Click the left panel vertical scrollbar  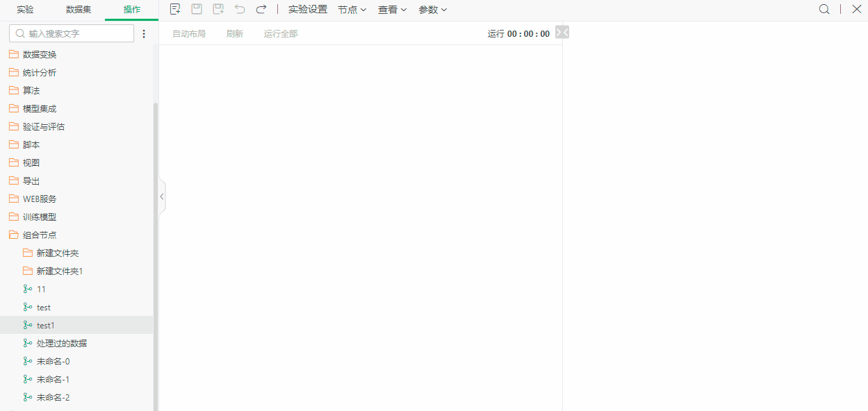point(156,255)
